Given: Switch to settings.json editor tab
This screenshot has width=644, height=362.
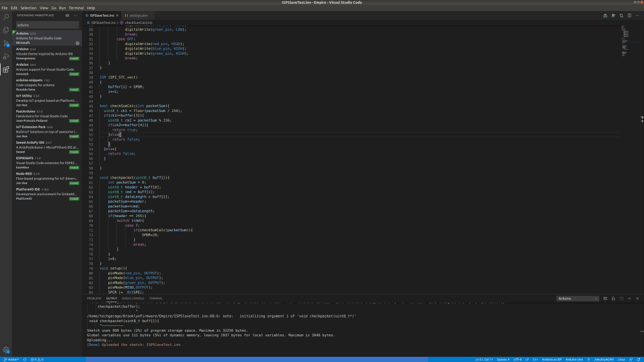Looking at the screenshot, I should [x=138, y=15].
